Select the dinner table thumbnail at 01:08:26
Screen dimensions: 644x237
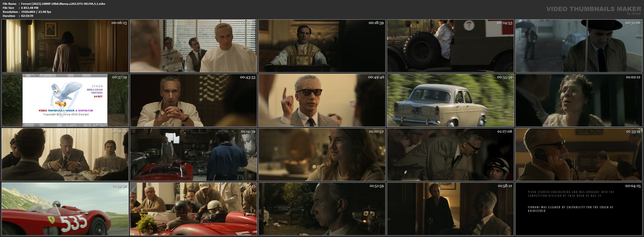[65, 154]
